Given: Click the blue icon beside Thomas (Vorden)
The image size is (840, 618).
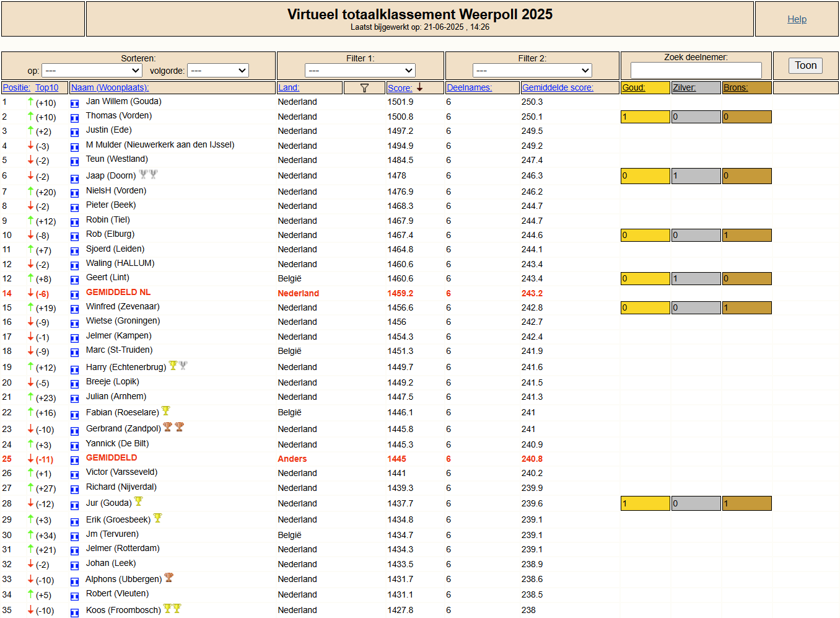Looking at the screenshot, I should tap(74, 118).
